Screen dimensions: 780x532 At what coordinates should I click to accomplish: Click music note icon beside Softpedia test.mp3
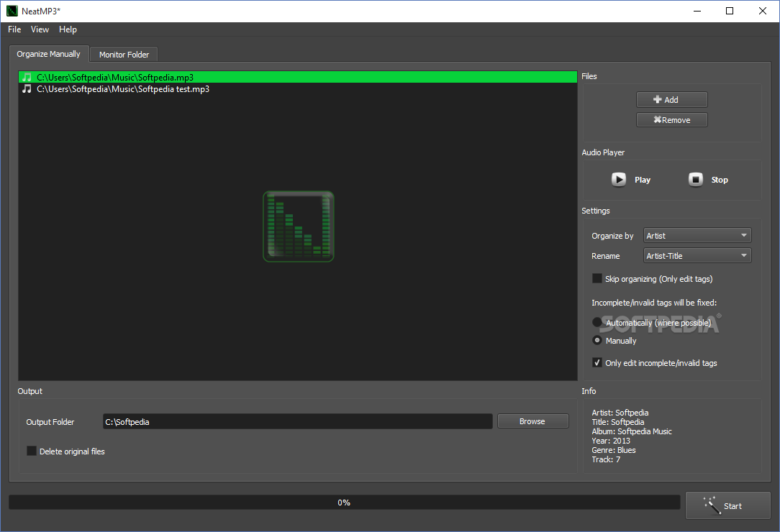(x=27, y=89)
